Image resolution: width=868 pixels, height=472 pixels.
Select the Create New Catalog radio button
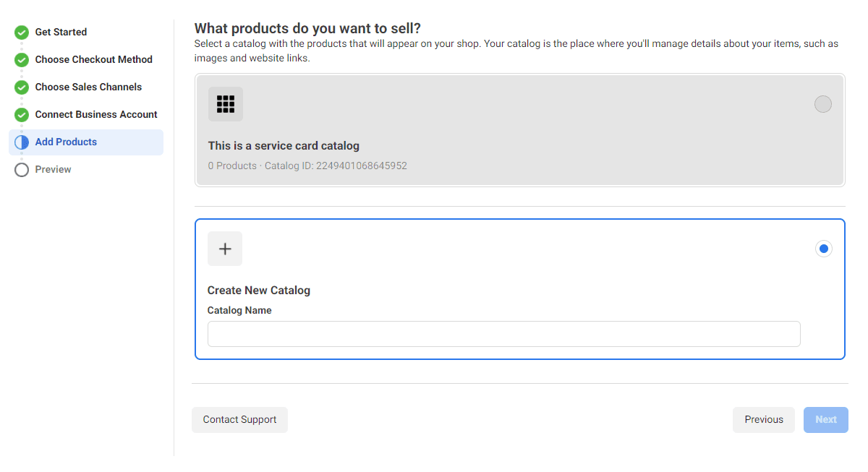tap(823, 249)
